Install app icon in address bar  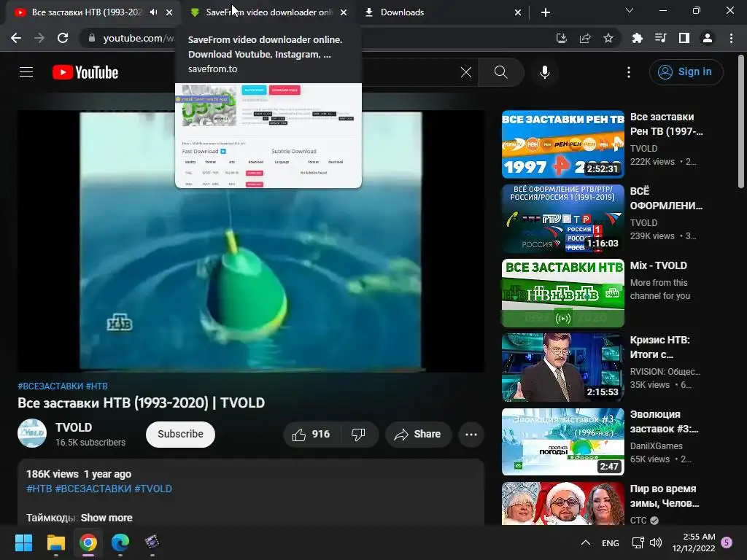pyautogui.click(x=562, y=38)
